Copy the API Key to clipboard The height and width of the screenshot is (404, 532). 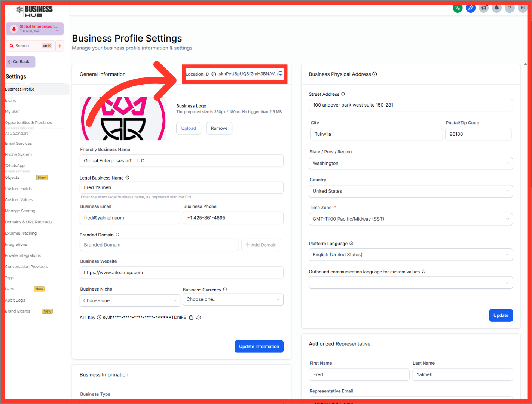[x=191, y=318]
